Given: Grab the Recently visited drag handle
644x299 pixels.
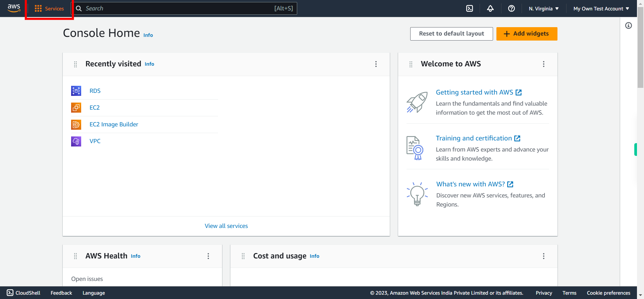Looking at the screenshot, I should (x=75, y=64).
